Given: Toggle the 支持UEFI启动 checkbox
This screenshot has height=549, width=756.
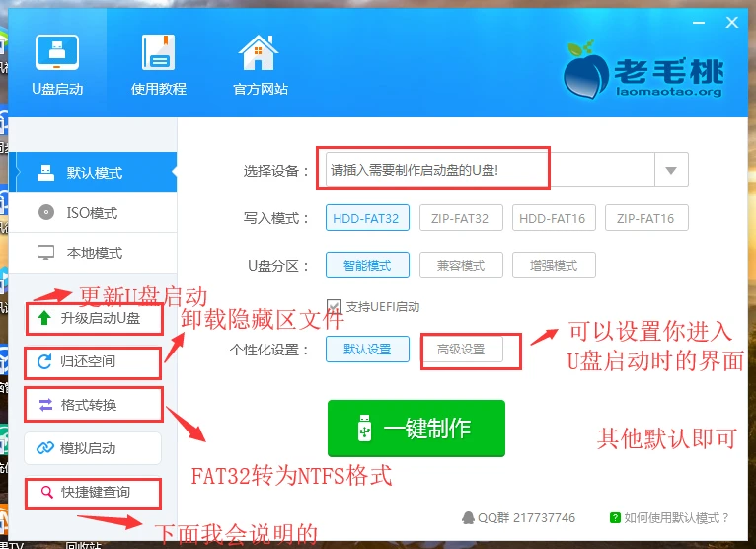Looking at the screenshot, I should (x=334, y=306).
